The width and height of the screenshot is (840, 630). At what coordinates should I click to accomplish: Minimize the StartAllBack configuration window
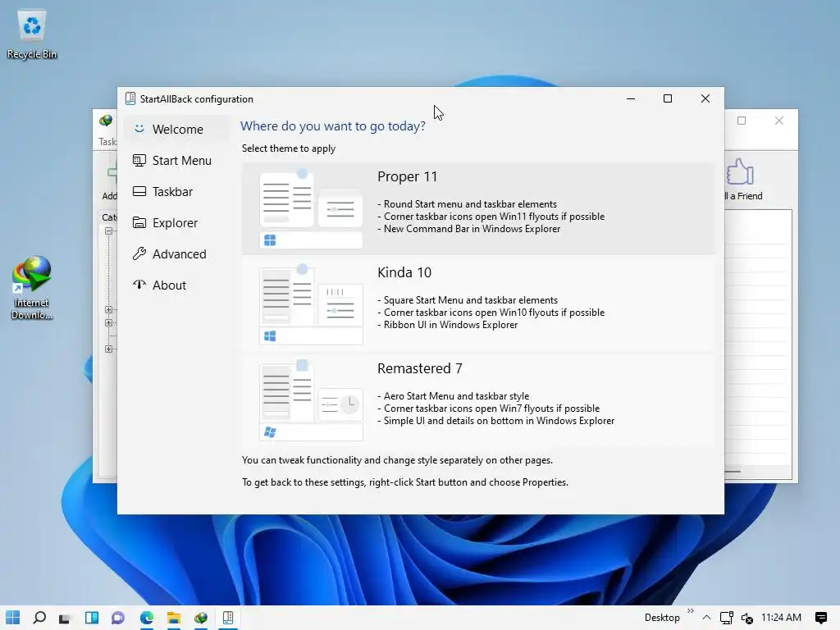[631, 98]
